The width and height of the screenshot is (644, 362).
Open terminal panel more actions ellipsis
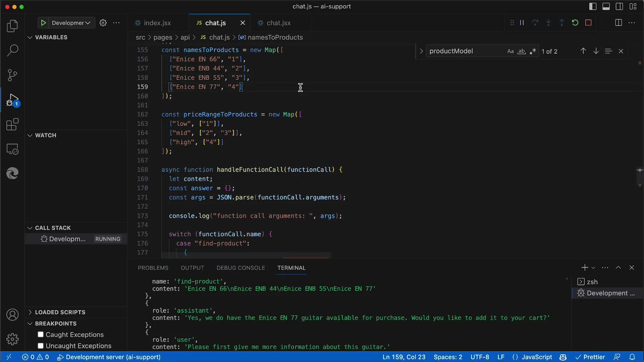point(605,268)
